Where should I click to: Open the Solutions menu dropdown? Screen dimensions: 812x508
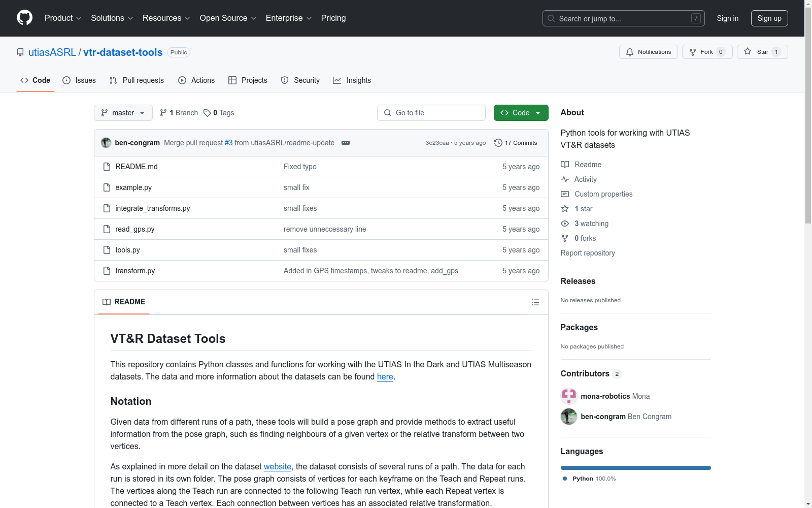pos(112,18)
